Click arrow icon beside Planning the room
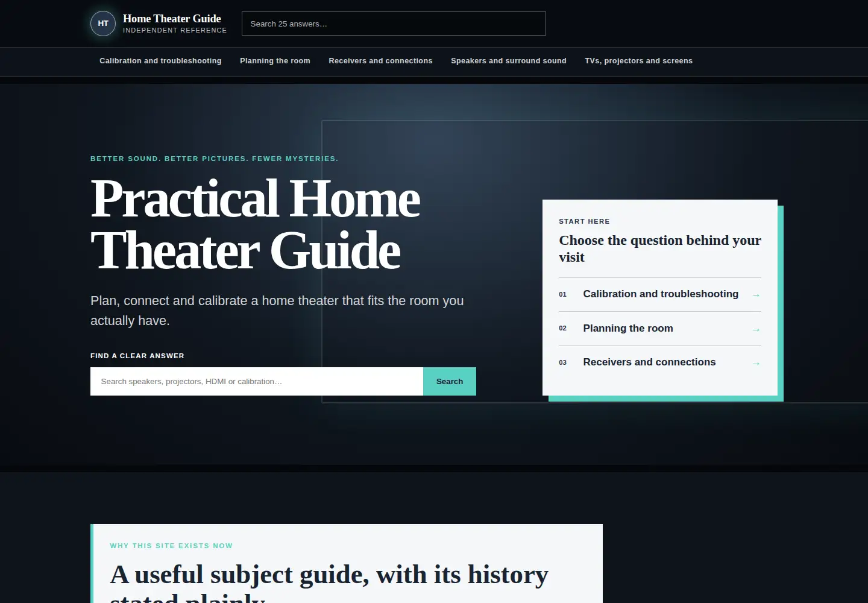 click(x=756, y=329)
